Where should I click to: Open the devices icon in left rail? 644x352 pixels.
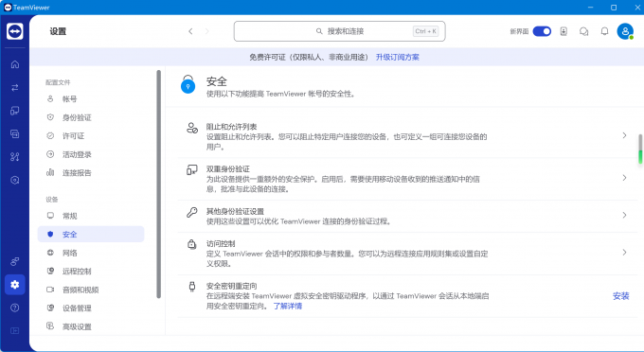15,111
